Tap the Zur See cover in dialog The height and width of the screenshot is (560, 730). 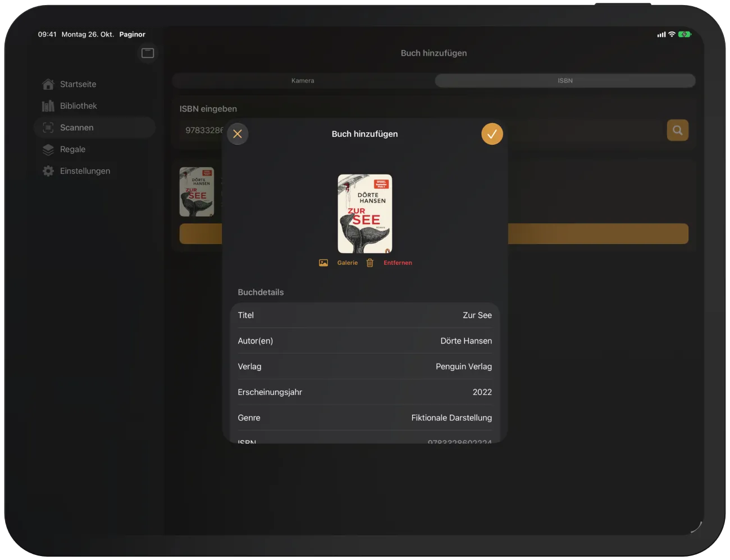point(365,214)
